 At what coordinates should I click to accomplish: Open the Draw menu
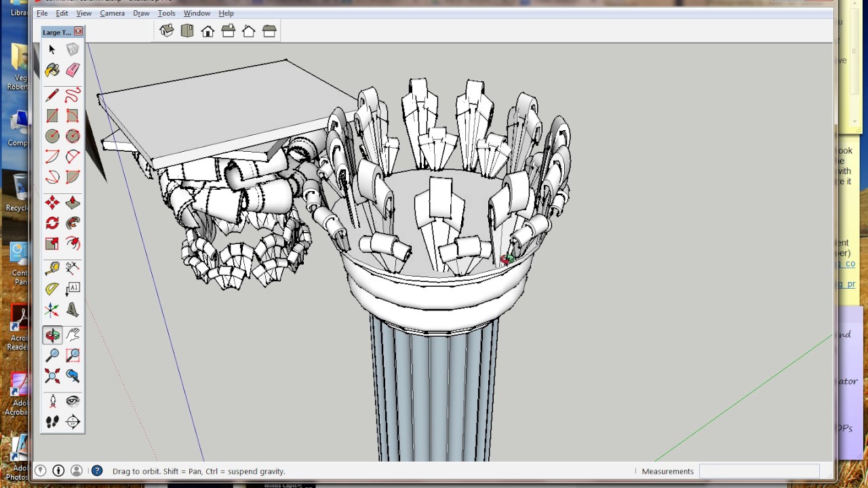click(x=141, y=13)
